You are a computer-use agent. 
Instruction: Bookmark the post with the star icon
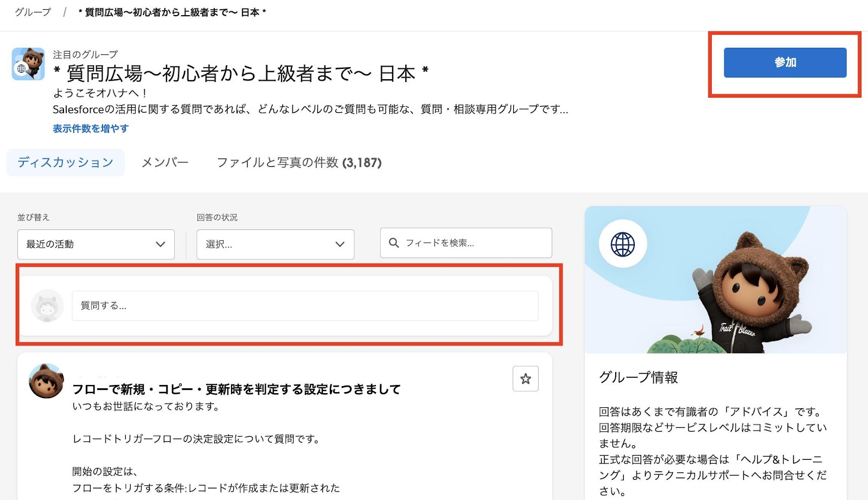(525, 379)
